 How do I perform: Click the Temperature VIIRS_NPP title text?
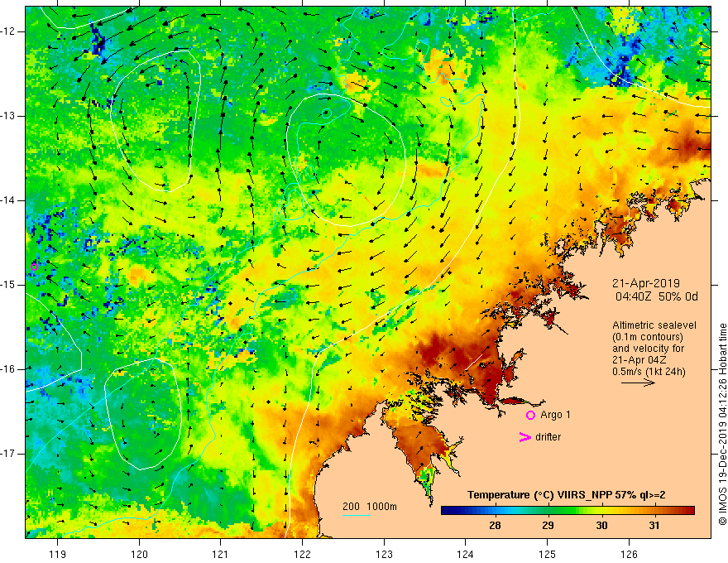pos(567,495)
